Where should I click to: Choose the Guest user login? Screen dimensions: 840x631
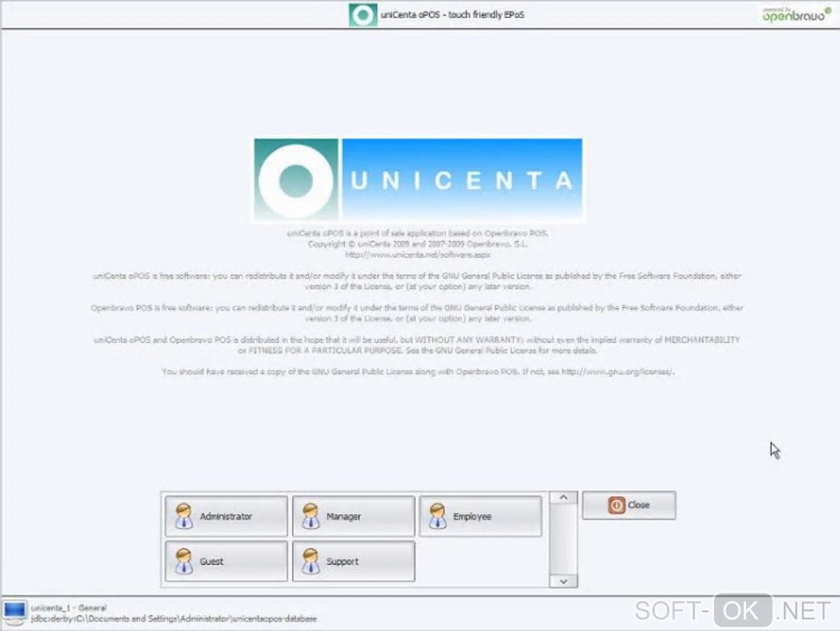pyautogui.click(x=226, y=561)
